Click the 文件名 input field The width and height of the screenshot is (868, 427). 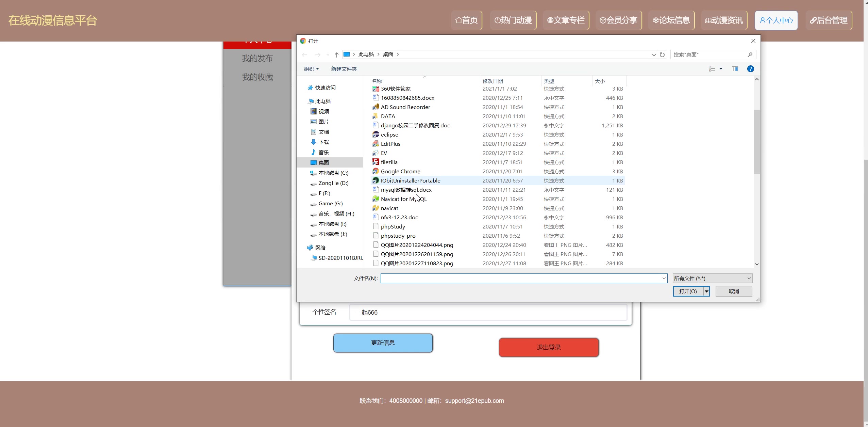coord(520,278)
